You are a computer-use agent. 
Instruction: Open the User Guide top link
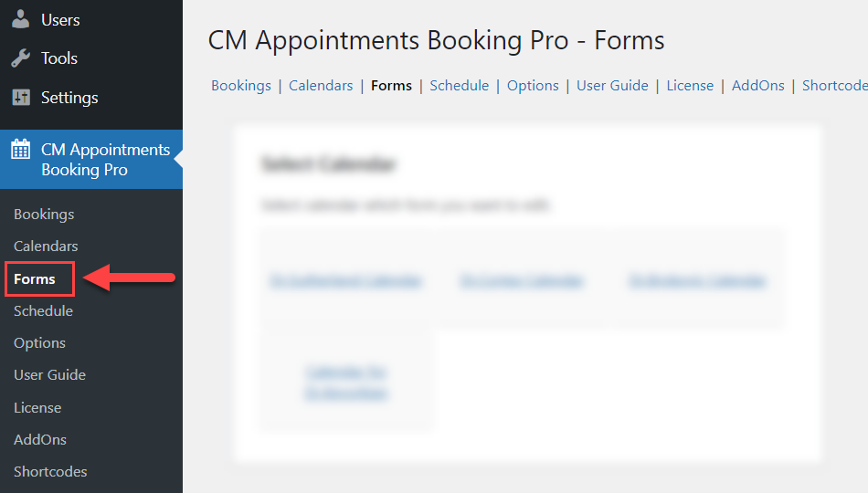612,86
